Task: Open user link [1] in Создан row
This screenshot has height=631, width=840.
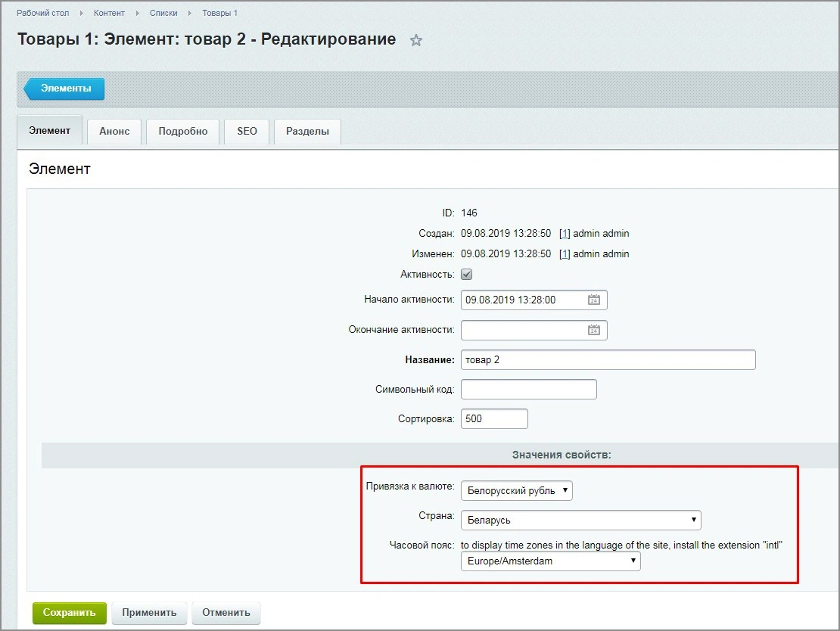Action: click(564, 234)
